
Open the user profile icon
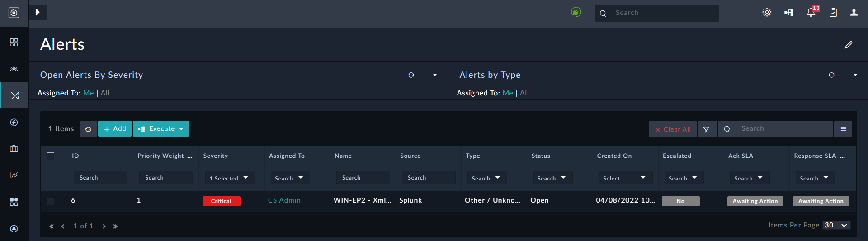[x=854, y=13]
